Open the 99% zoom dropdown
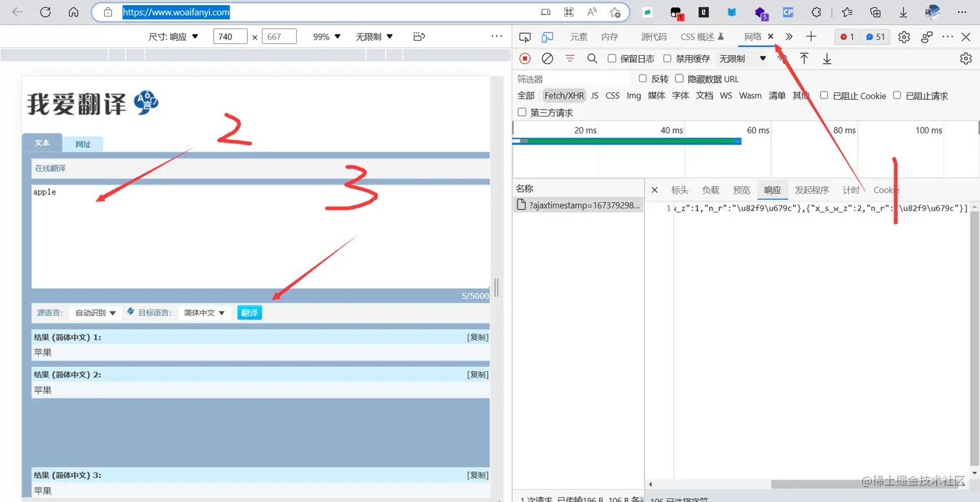This screenshot has width=980, height=502. [327, 37]
